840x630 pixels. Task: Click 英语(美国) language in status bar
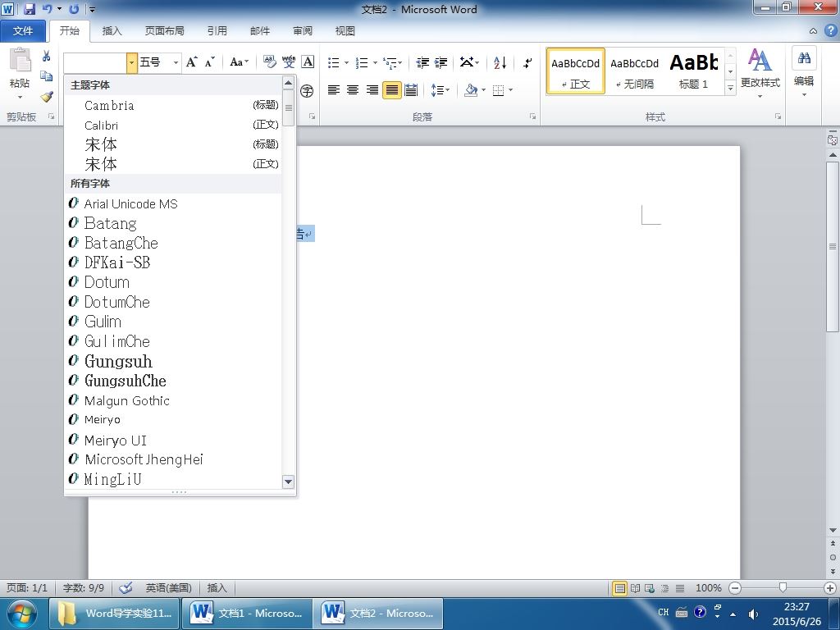[x=169, y=588]
